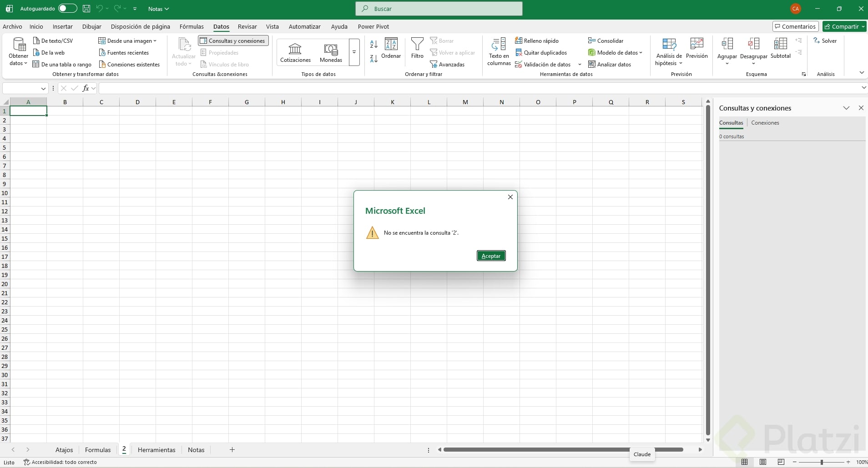Screen dimensions: 868x468
Task: Import data De texto/CSV
Action: point(53,41)
